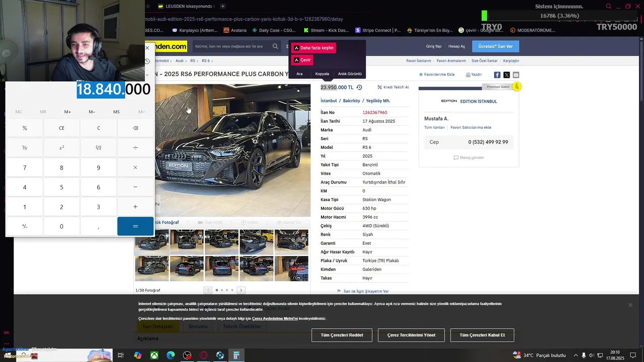Click the price history clock icon
This screenshot has height=362, width=644.
(359, 87)
